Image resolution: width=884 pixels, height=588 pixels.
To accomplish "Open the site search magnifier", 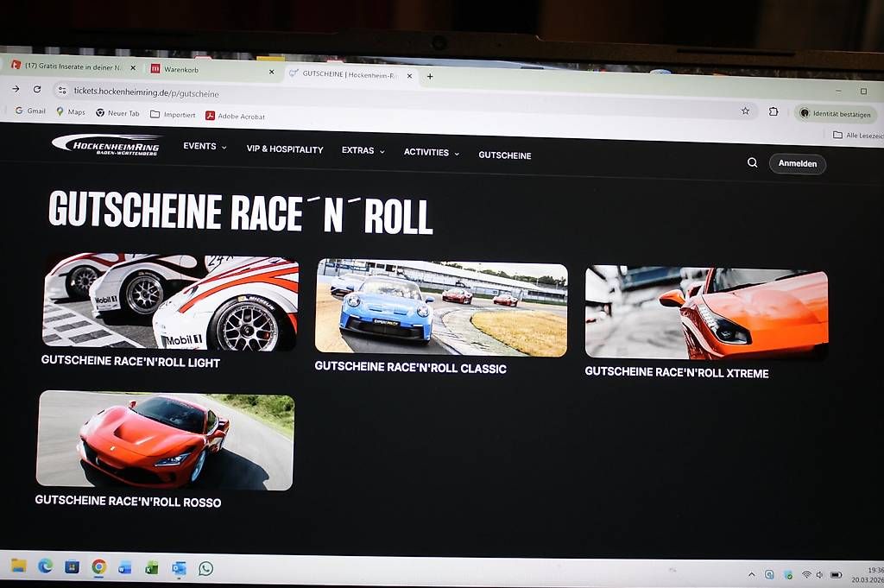I will pos(752,162).
